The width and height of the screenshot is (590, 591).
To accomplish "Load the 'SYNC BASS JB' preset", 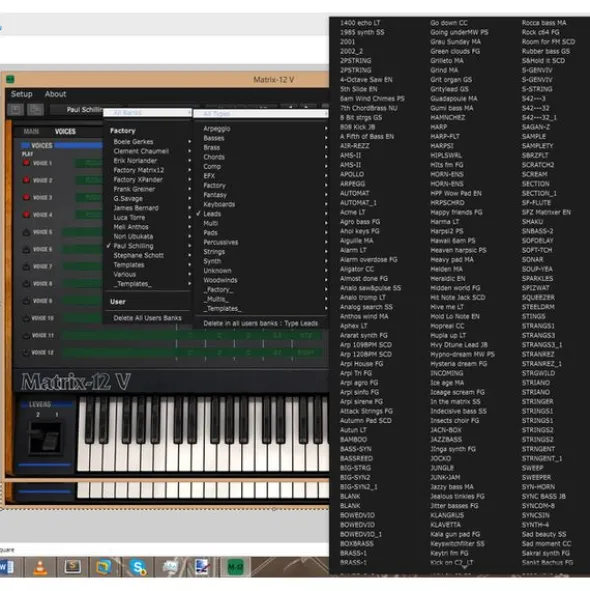I will 543,496.
